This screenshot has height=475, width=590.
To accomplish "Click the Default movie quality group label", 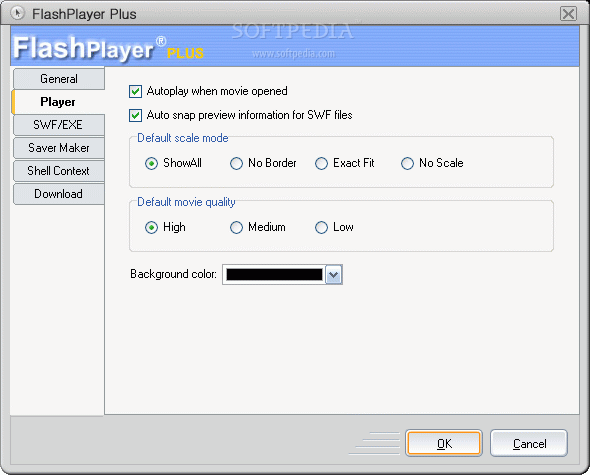I will pyautogui.click(x=186, y=202).
